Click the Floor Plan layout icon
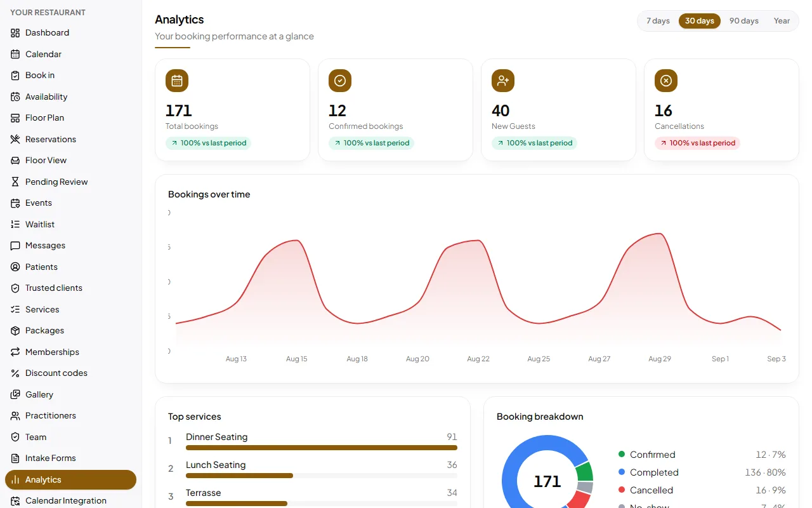 (x=15, y=117)
